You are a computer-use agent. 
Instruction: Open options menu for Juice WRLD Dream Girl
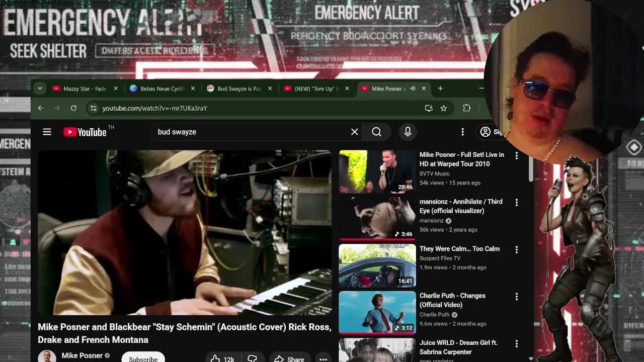click(516, 344)
